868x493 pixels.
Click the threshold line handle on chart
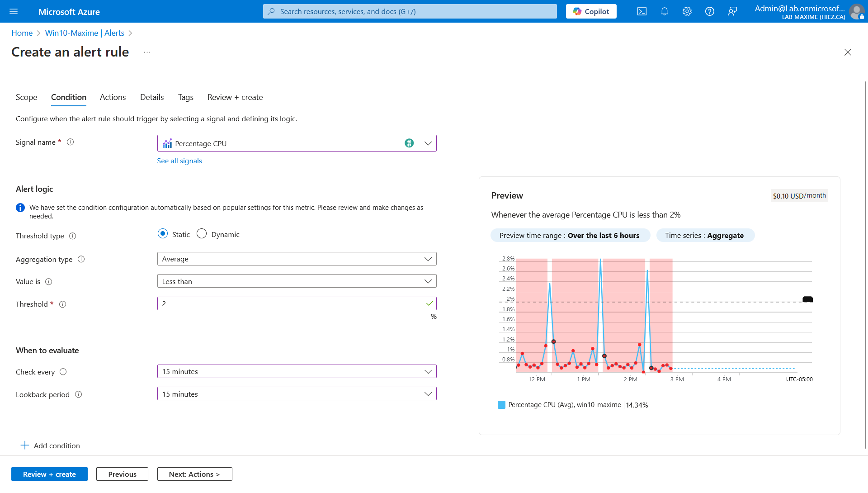pyautogui.click(x=807, y=299)
